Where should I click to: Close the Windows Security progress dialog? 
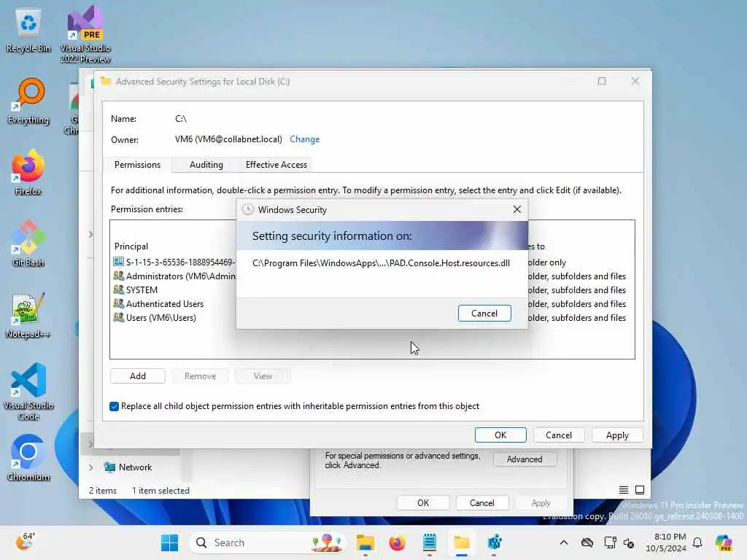[x=517, y=209]
